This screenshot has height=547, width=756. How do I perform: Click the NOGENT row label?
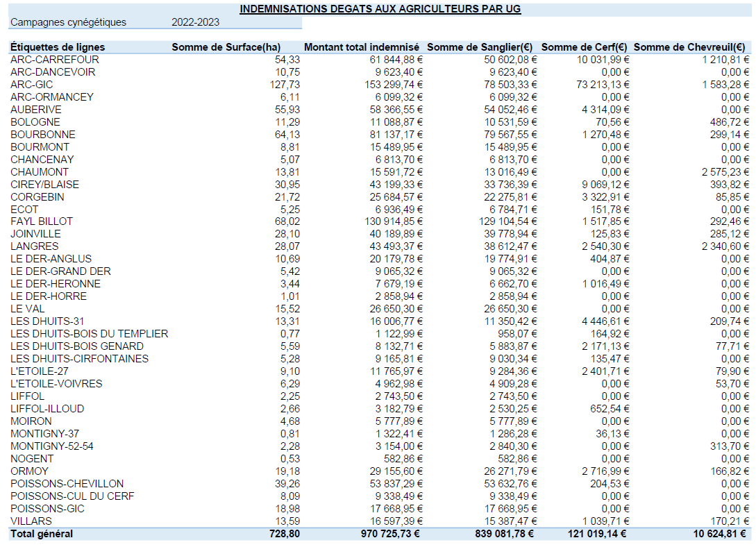[33, 460]
